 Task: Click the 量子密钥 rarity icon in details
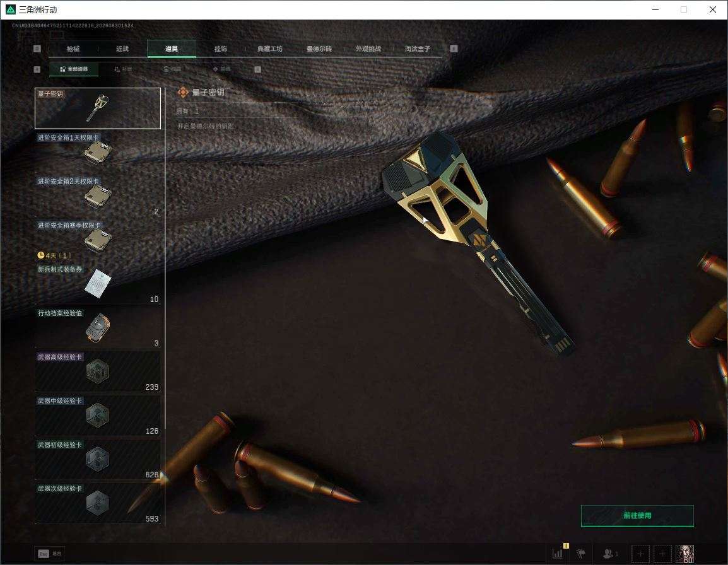(183, 93)
